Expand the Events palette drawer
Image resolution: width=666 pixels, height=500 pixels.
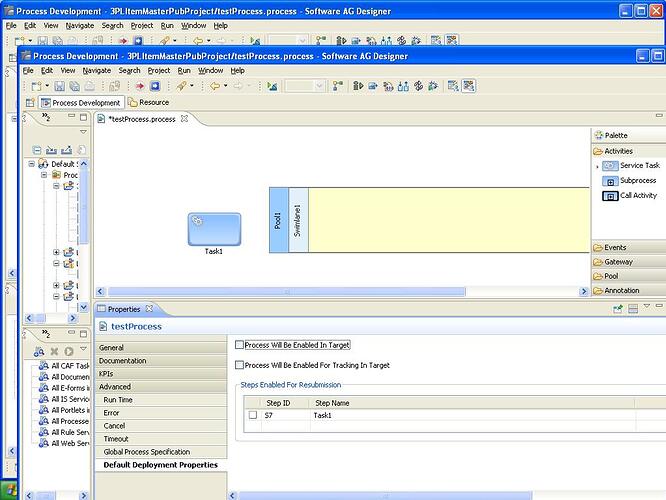click(x=629, y=247)
